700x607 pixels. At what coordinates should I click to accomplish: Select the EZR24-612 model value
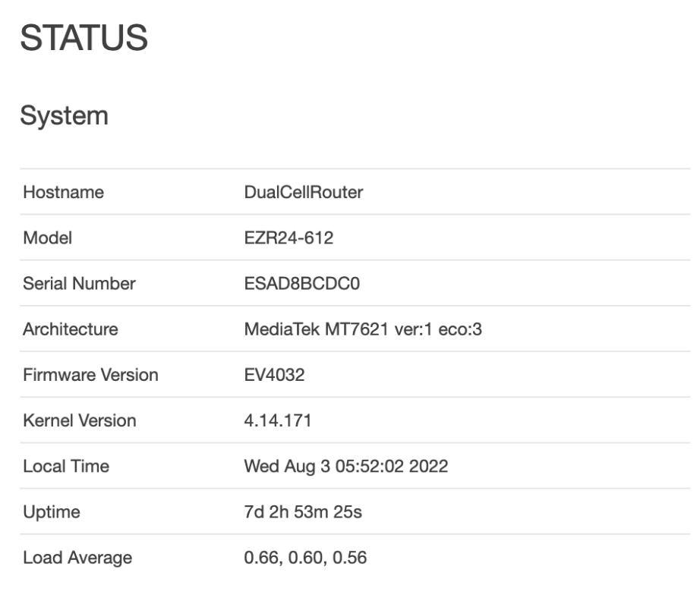(x=289, y=237)
